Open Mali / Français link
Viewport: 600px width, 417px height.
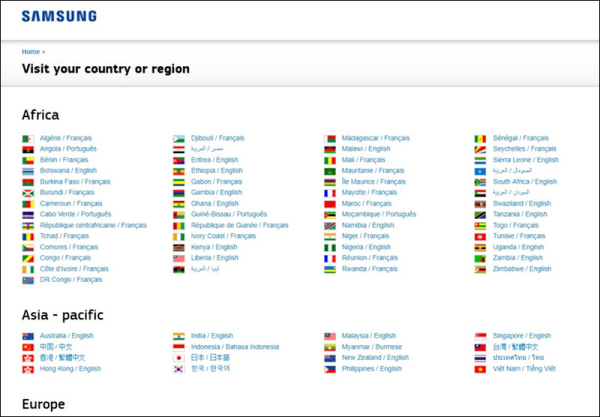point(364,160)
